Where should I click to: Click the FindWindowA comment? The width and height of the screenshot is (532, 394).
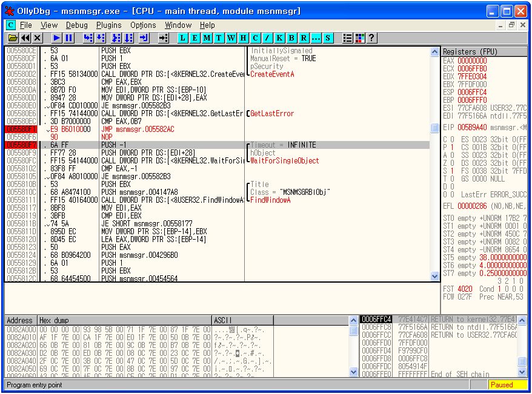point(270,200)
